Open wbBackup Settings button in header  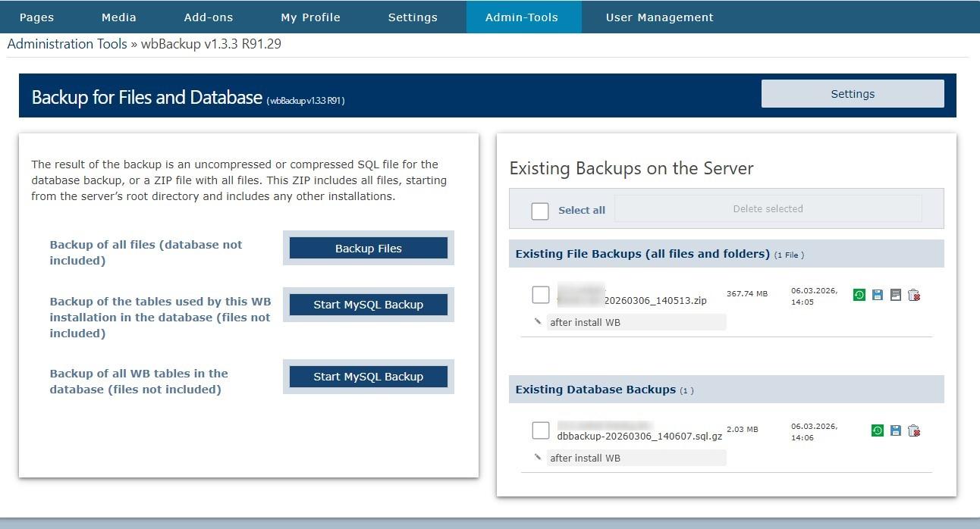pos(853,94)
